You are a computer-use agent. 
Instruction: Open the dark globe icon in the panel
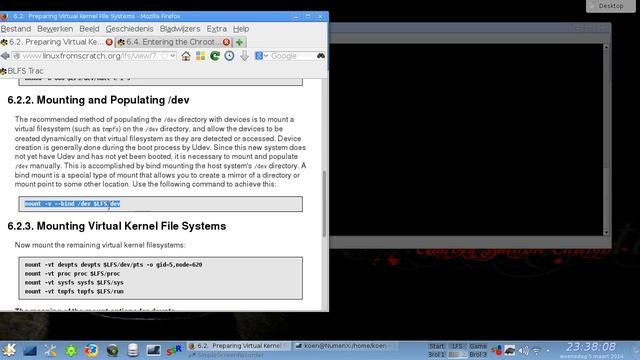[112, 351]
